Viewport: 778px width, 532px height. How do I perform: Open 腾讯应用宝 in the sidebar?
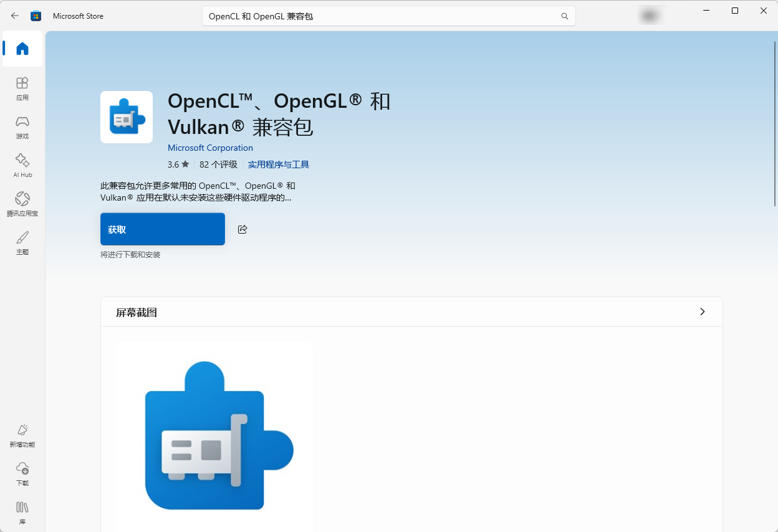[x=22, y=204]
